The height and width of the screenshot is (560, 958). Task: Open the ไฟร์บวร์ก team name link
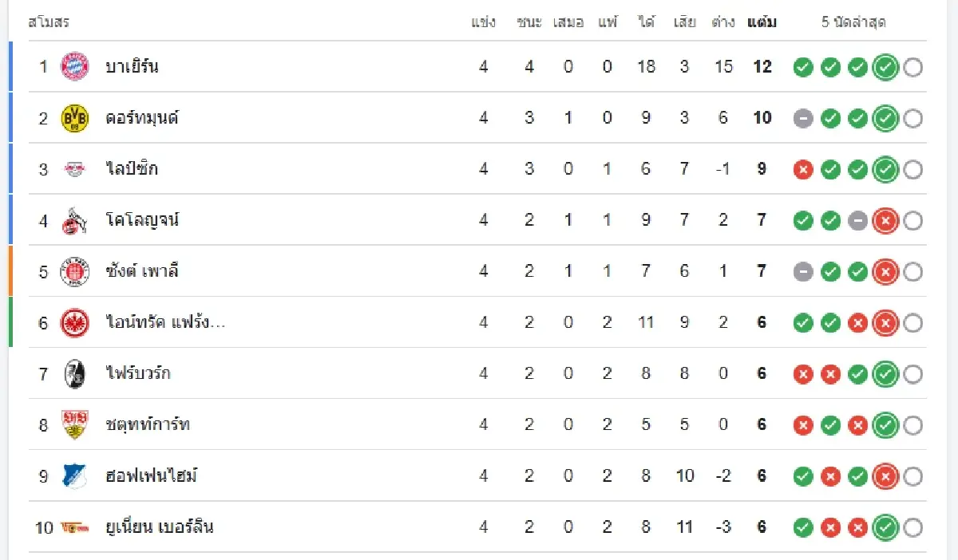[137, 373]
